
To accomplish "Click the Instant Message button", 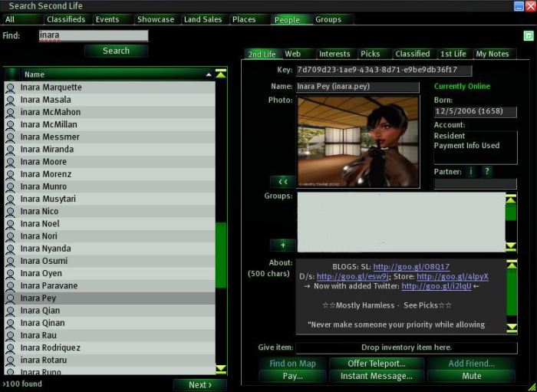I will (x=377, y=376).
